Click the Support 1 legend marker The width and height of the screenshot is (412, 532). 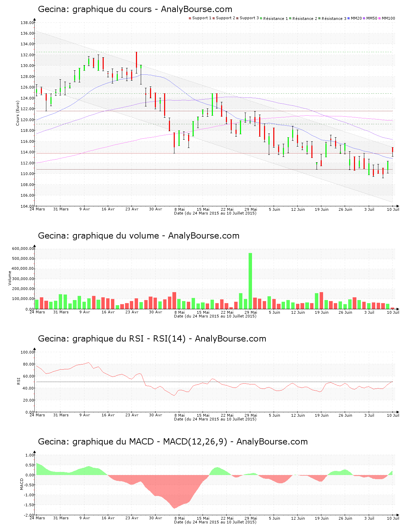tap(190, 18)
